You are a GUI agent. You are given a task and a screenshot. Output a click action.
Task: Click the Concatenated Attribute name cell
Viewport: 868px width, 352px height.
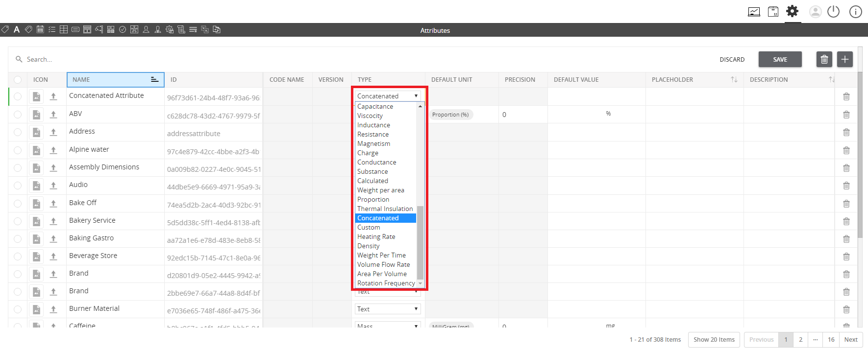click(115, 96)
